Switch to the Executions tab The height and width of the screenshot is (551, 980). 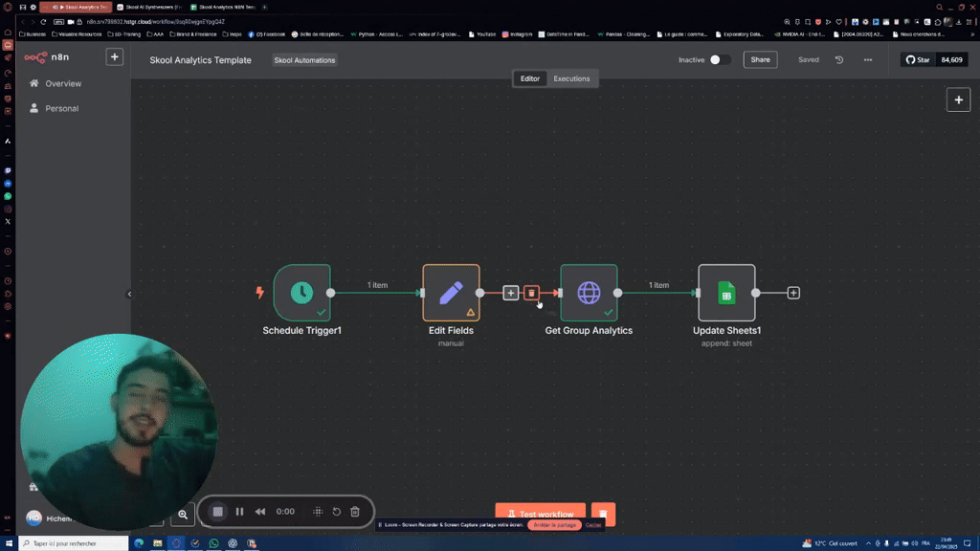571,78
